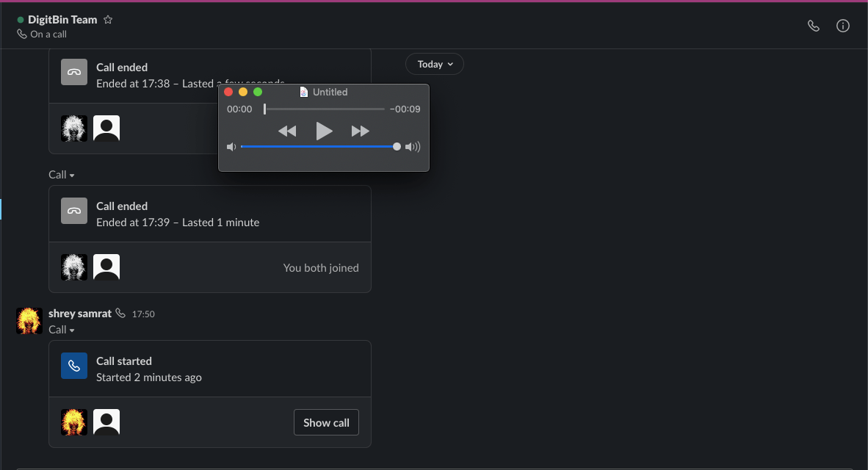Screen dimensions: 868x470
Task: Click the Ended at 17:39 – Lasted 1 minute text
Action: coord(178,223)
